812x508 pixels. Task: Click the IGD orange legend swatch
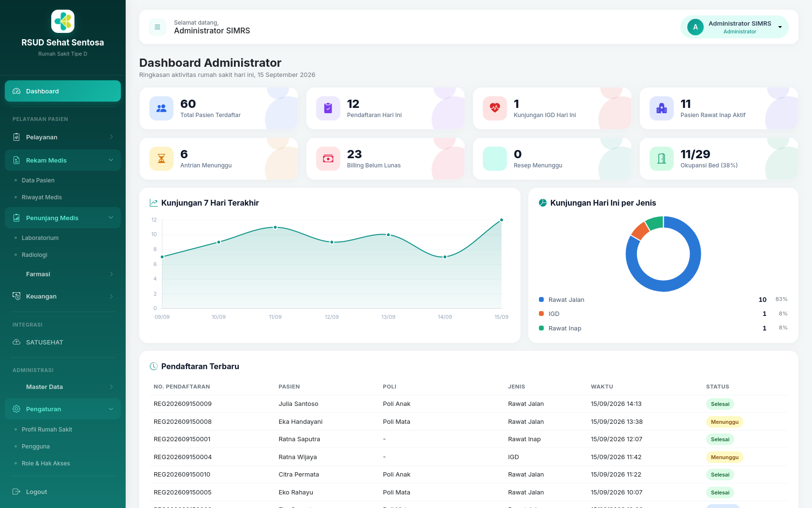click(x=541, y=314)
